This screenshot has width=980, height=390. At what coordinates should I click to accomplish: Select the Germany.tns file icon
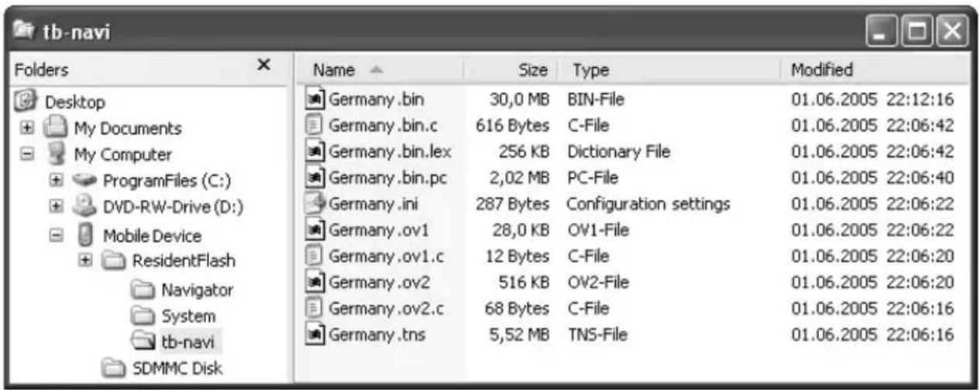tap(317, 335)
